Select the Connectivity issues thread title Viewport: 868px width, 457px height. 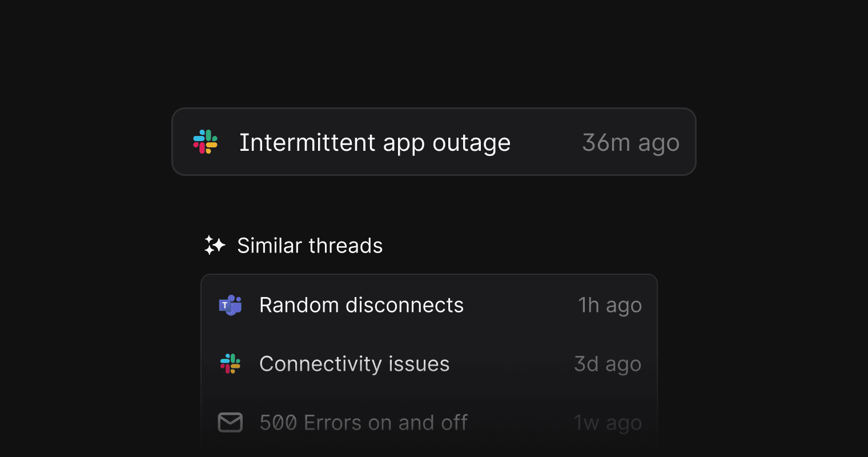point(354,364)
